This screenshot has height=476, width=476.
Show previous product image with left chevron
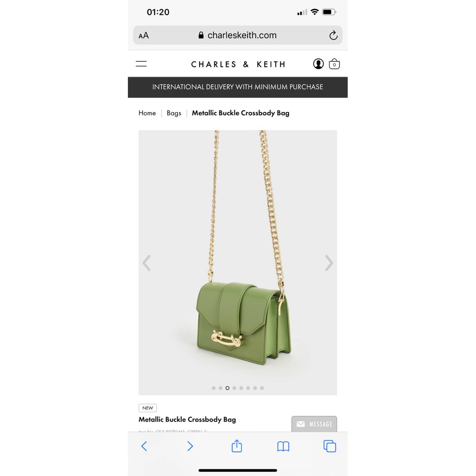click(x=146, y=263)
